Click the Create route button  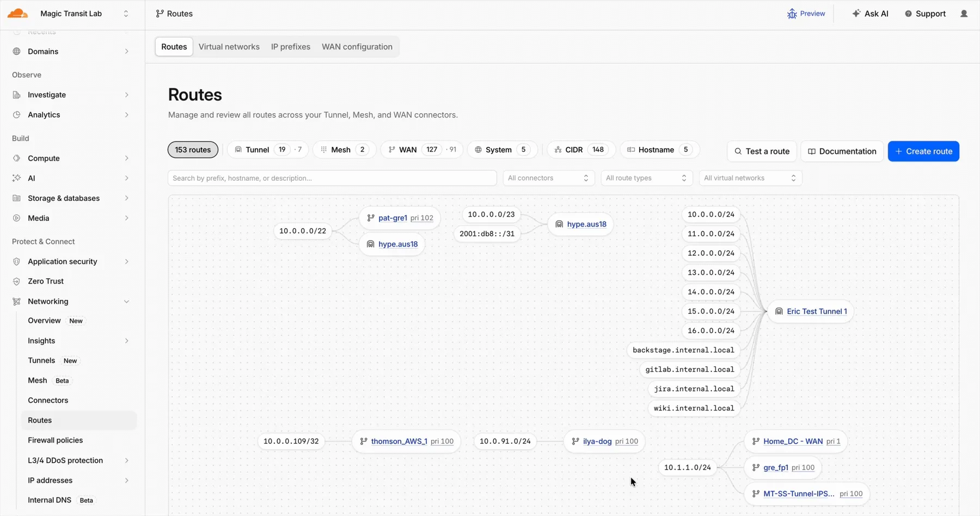click(923, 151)
